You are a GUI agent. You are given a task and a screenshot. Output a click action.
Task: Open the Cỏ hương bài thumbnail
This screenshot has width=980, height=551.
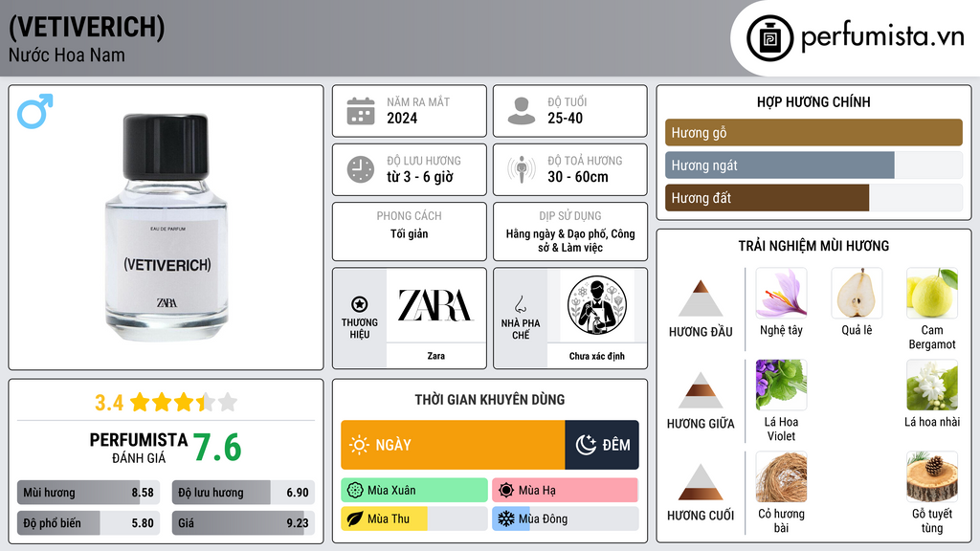coord(781,476)
